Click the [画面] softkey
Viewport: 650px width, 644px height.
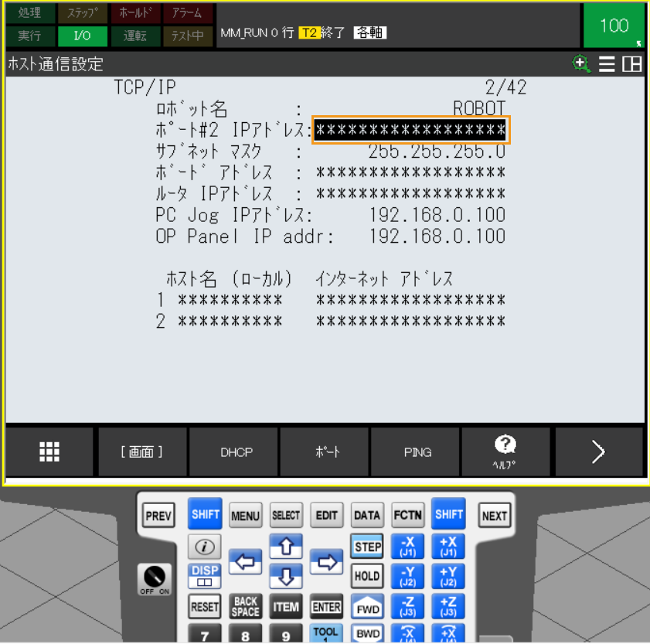tap(141, 451)
